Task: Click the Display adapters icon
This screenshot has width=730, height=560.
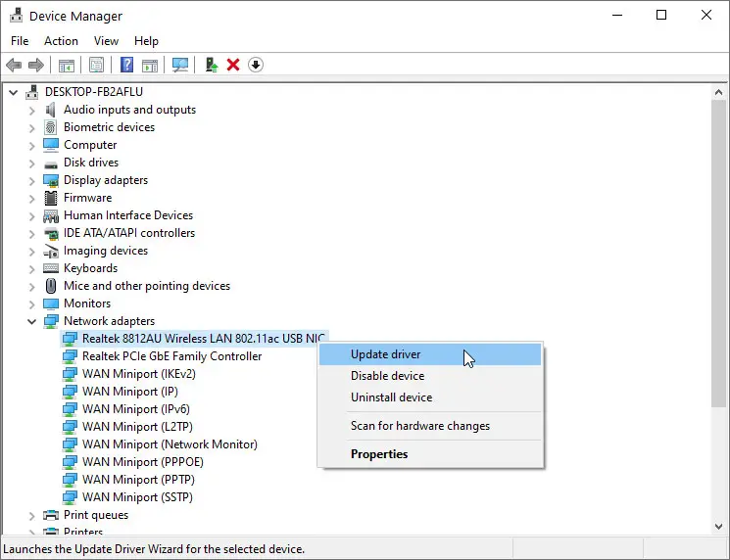Action: click(51, 180)
